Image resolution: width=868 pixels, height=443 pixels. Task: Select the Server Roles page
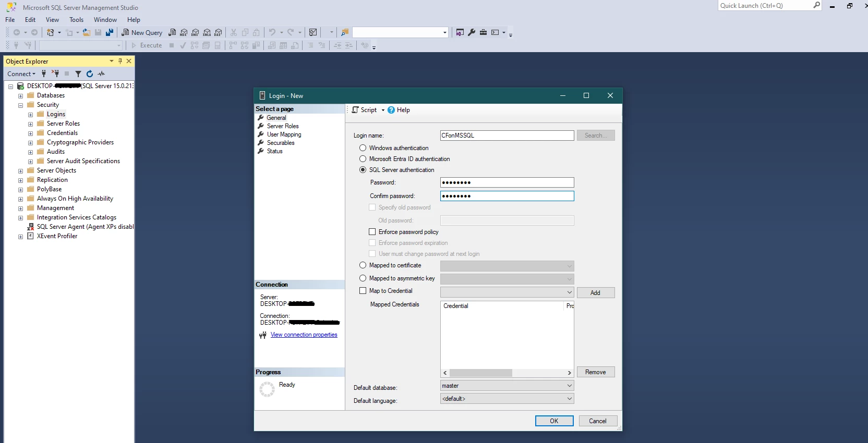(283, 126)
